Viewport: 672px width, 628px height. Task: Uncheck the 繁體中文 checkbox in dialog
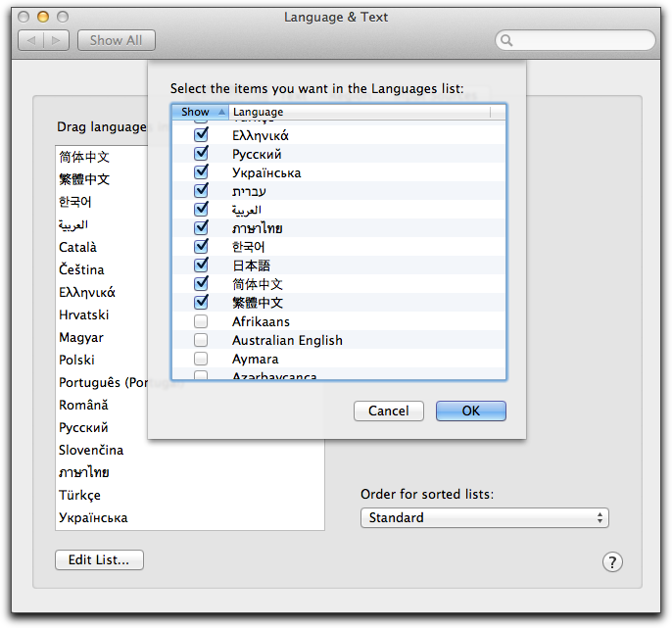pyautogui.click(x=201, y=303)
